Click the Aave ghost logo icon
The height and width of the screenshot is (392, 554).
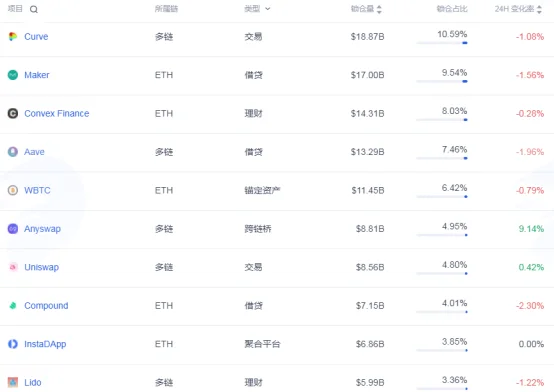pos(13,152)
